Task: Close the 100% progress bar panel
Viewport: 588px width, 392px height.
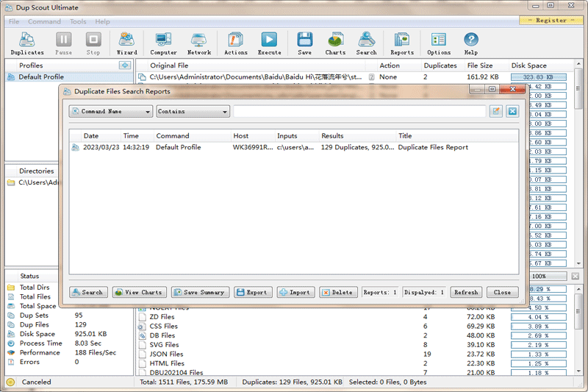Action: pyautogui.click(x=576, y=276)
